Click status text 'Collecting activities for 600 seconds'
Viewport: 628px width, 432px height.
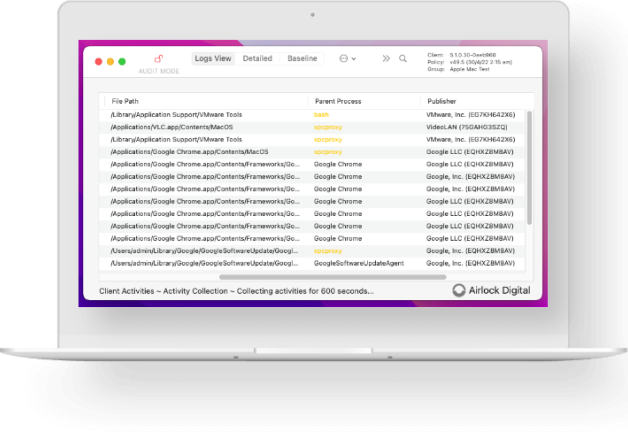pyautogui.click(x=305, y=291)
